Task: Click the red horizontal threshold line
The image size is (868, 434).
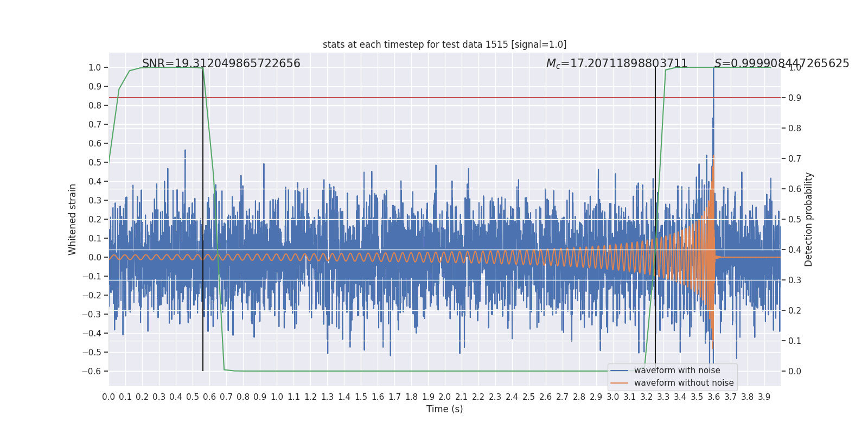Action: (x=434, y=98)
